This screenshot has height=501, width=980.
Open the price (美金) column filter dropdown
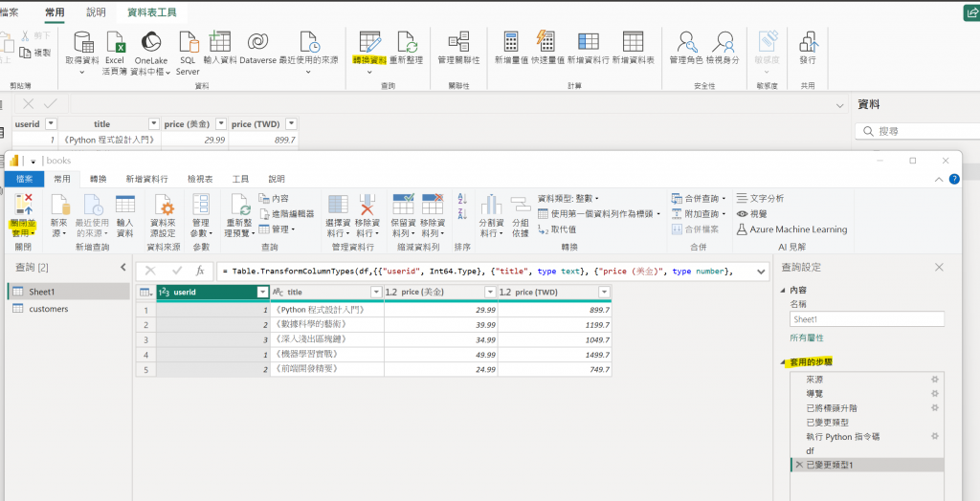[x=490, y=292]
